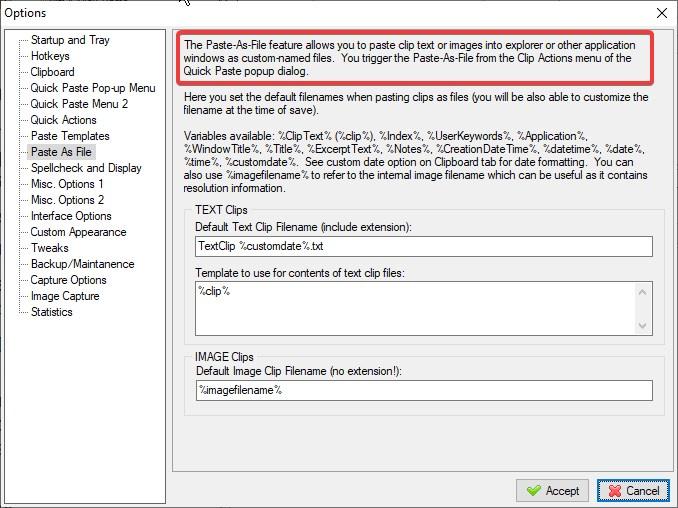Click the red X icon on Cancel
This screenshot has height=508, width=678.
(614, 491)
